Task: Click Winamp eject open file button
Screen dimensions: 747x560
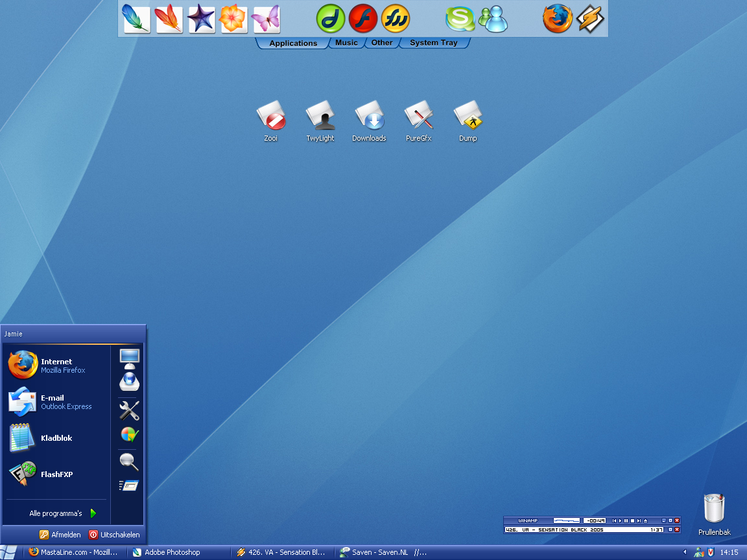Action: click(x=646, y=521)
